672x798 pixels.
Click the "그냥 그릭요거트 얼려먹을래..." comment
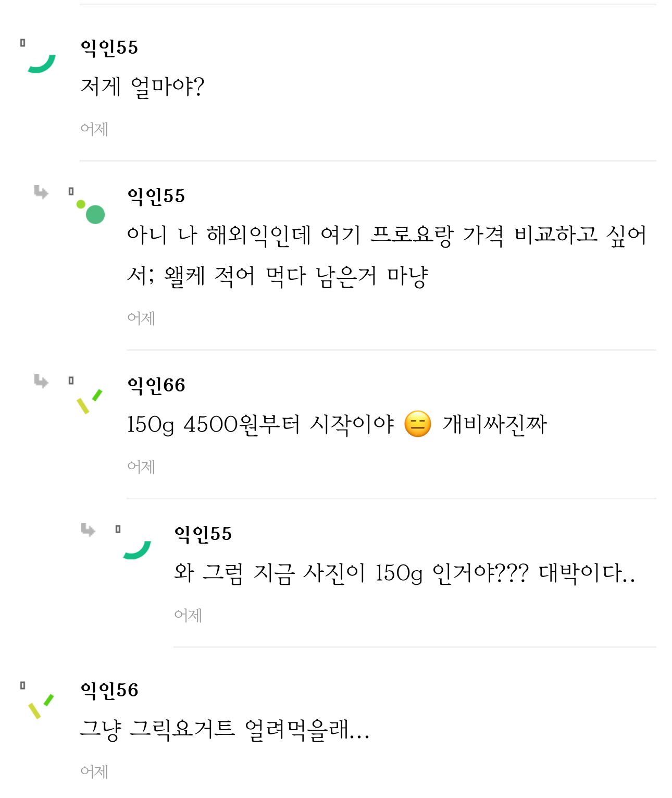(225, 729)
